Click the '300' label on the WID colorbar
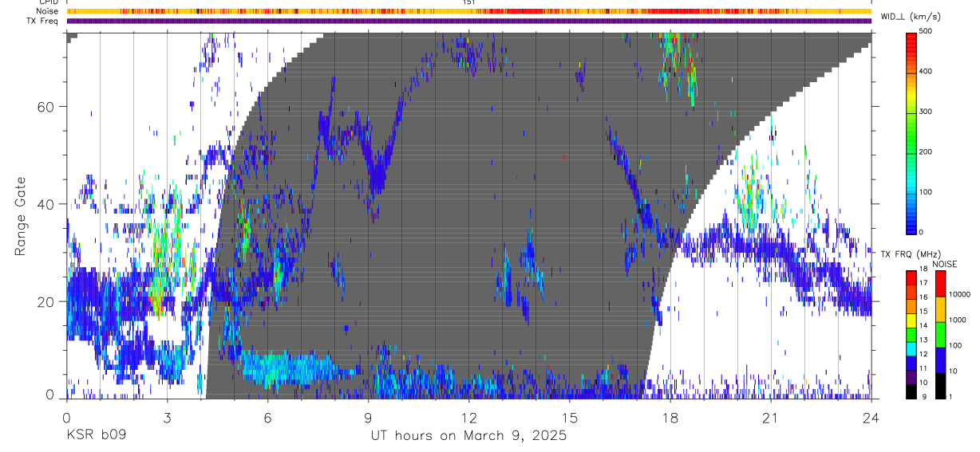This screenshot has height=452, width=980. [927, 112]
